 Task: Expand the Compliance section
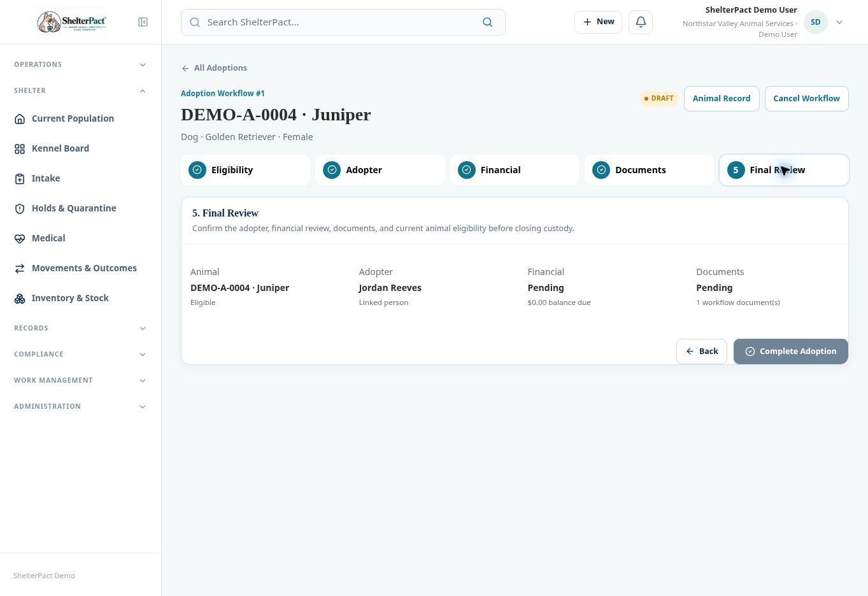(x=80, y=354)
